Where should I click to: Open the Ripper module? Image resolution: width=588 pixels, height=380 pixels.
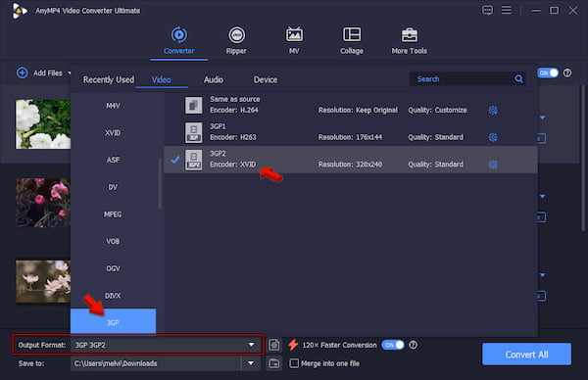tap(236, 41)
